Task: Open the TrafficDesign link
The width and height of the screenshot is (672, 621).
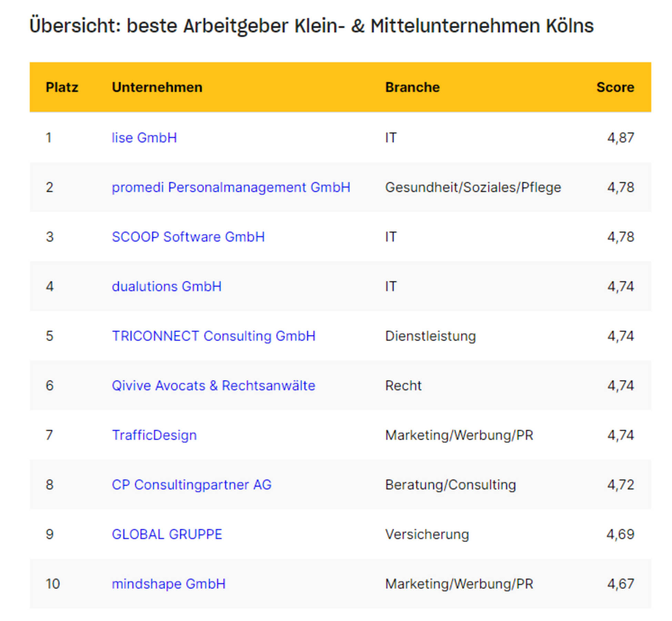Action: pos(154,435)
